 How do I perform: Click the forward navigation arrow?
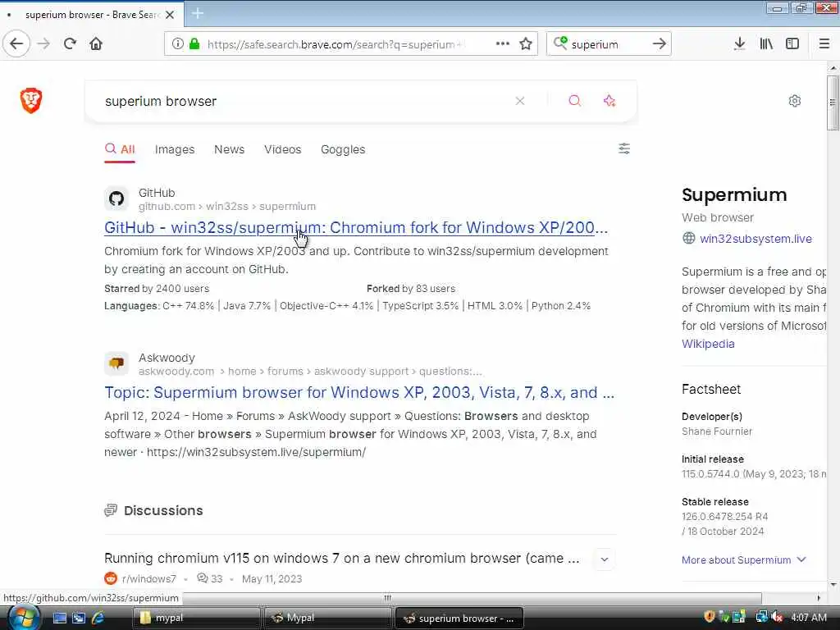tap(44, 44)
